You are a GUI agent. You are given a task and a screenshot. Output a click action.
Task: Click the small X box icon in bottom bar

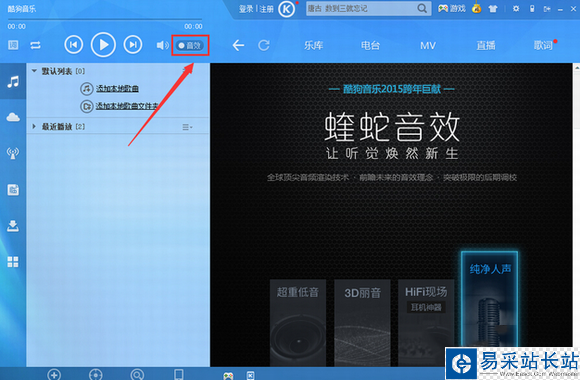point(250,376)
